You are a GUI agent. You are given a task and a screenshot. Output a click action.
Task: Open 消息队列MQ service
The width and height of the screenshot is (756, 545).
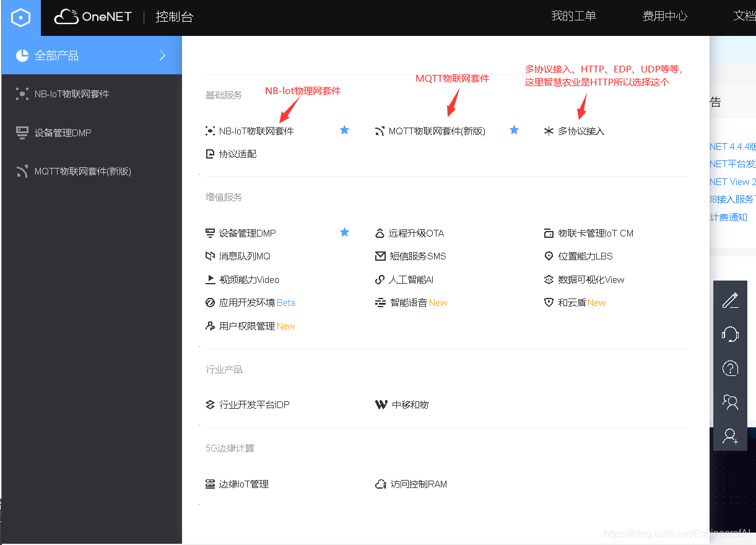(245, 256)
